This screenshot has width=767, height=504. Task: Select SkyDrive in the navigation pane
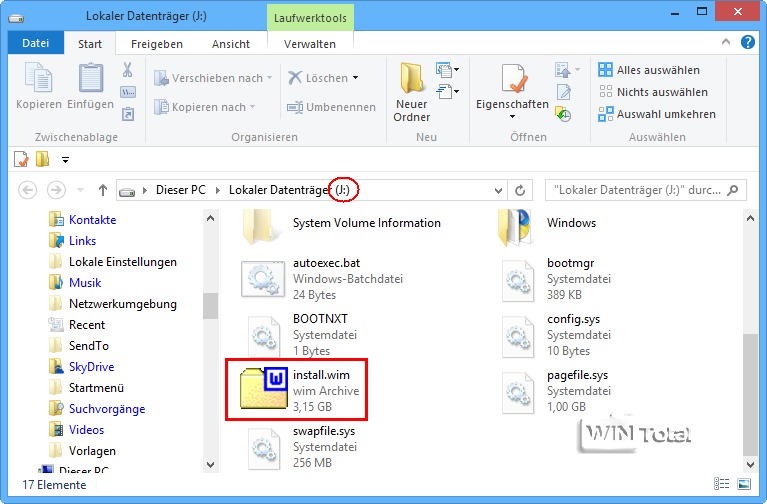point(82,367)
